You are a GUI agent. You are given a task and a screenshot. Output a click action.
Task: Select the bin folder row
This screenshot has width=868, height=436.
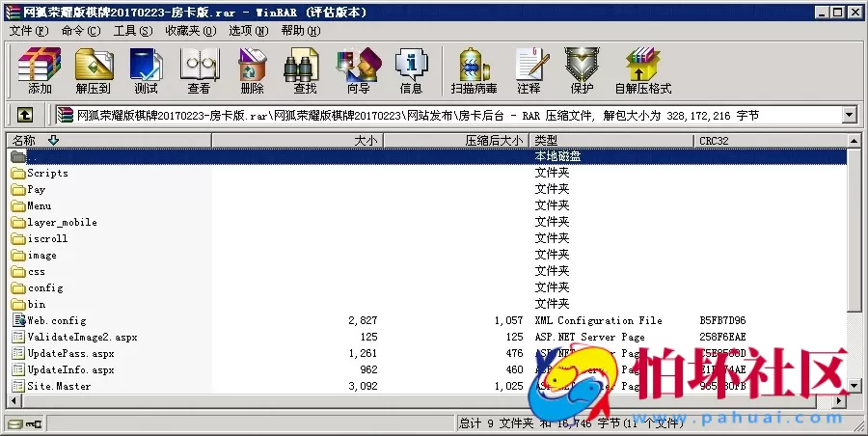(x=426, y=304)
